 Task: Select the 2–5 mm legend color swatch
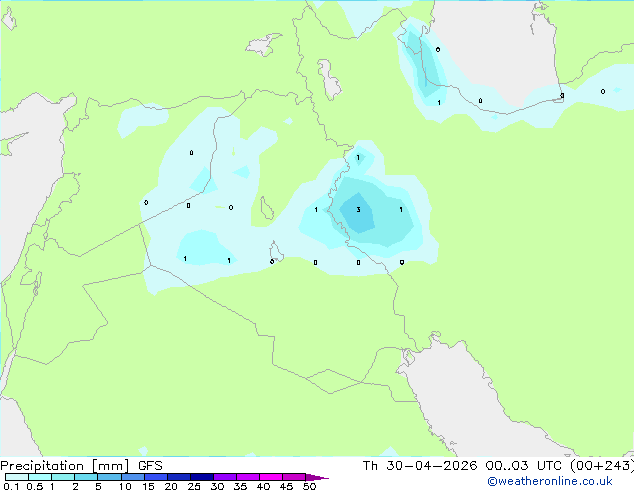86,477
